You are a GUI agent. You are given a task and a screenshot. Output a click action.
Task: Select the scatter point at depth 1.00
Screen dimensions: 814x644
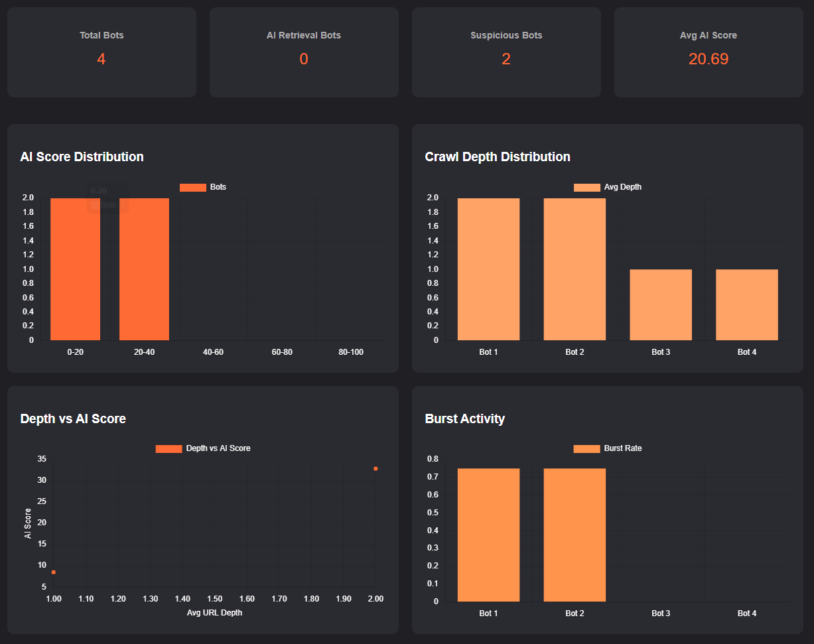click(x=54, y=572)
